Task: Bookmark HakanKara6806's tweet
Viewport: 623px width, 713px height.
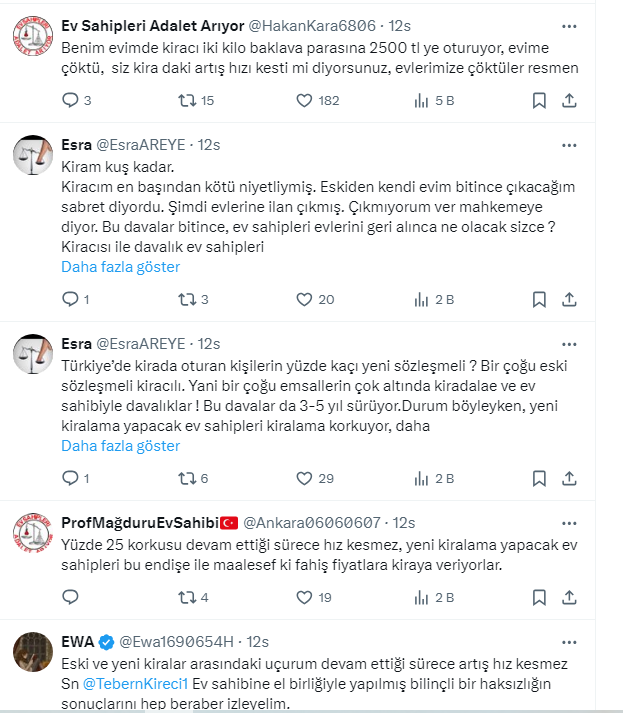Action: pyautogui.click(x=539, y=100)
